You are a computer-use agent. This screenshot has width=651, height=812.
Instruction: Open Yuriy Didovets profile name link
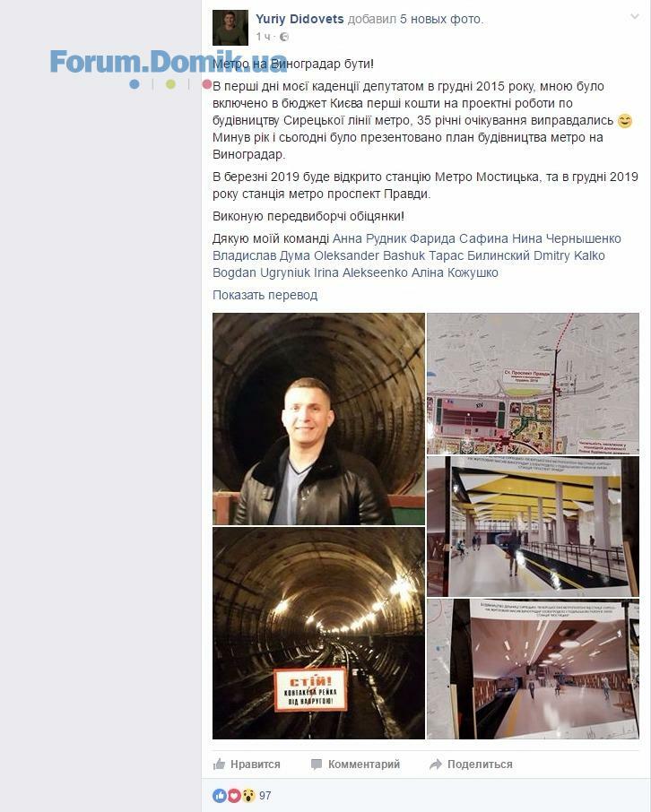(299, 19)
